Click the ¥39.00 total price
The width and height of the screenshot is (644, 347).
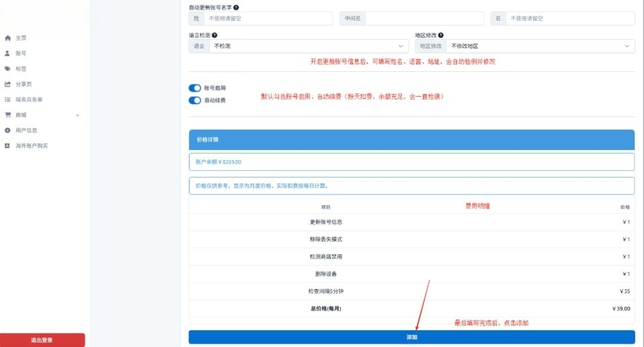621,309
